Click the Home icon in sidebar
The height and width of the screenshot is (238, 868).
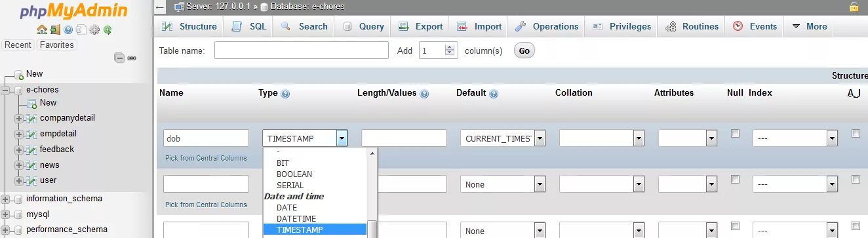(41, 30)
